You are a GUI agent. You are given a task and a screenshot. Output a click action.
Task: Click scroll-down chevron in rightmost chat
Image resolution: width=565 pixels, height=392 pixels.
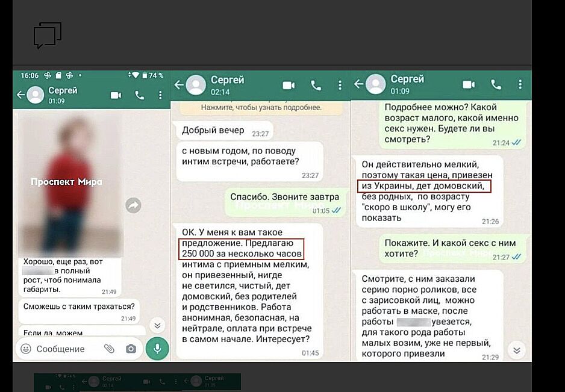pyautogui.click(x=516, y=349)
